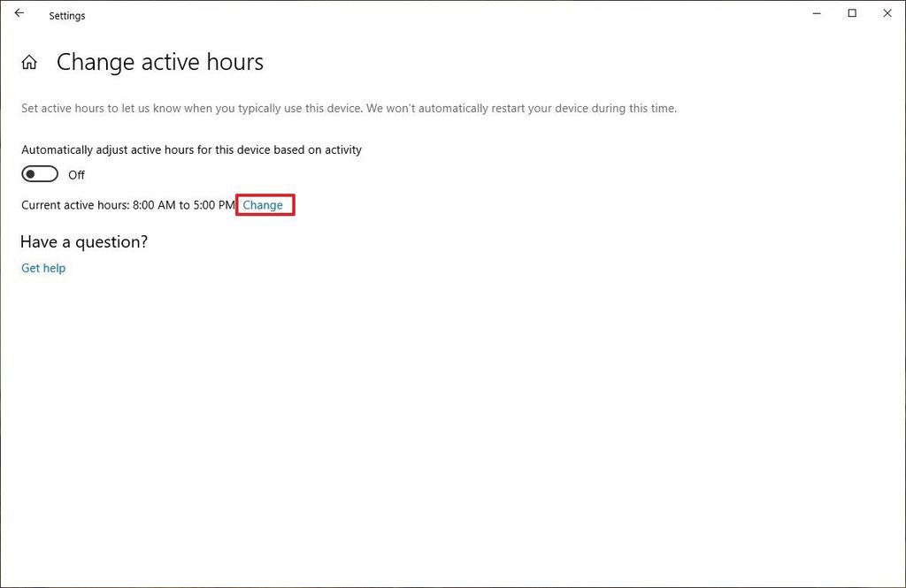The height and width of the screenshot is (588, 906).
Task: Click the navigation back icon at top left
Action: [x=19, y=13]
